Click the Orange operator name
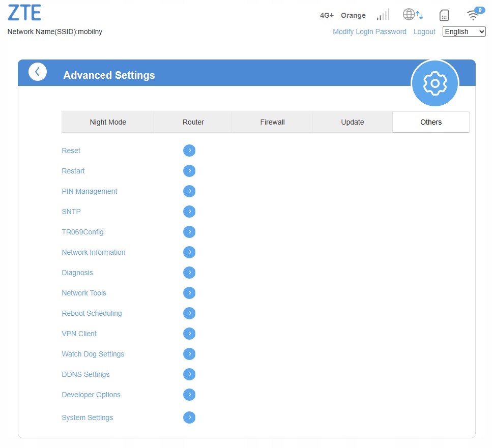The image size is (493, 448). click(x=354, y=15)
